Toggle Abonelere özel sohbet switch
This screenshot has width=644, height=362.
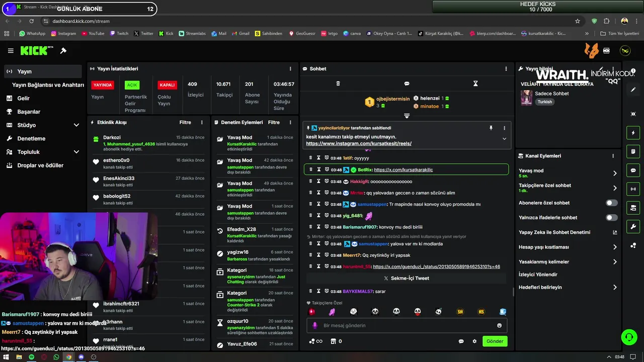(x=611, y=203)
